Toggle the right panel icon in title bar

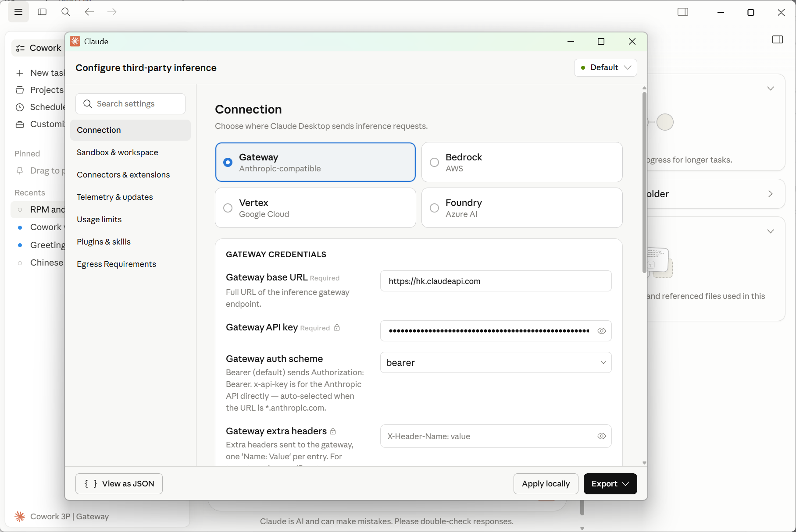pyautogui.click(x=683, y=12)
